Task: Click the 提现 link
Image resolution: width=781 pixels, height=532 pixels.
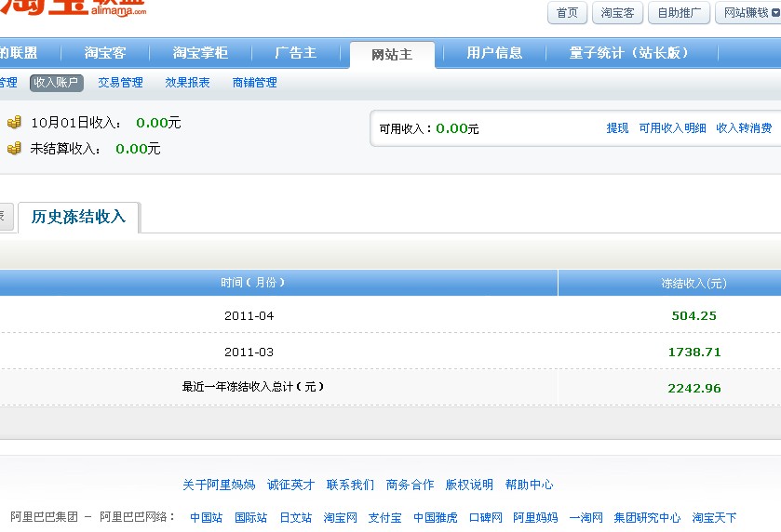Action: coord(617,128)
